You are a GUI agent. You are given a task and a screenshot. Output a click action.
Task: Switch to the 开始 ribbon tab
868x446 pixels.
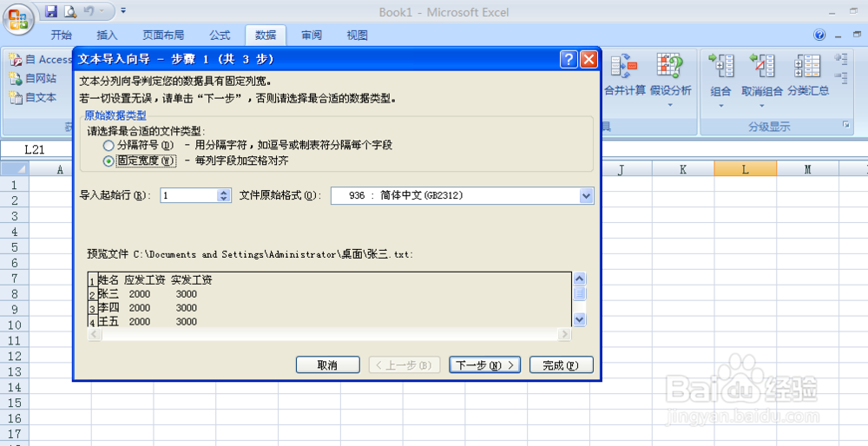(61, 36)
